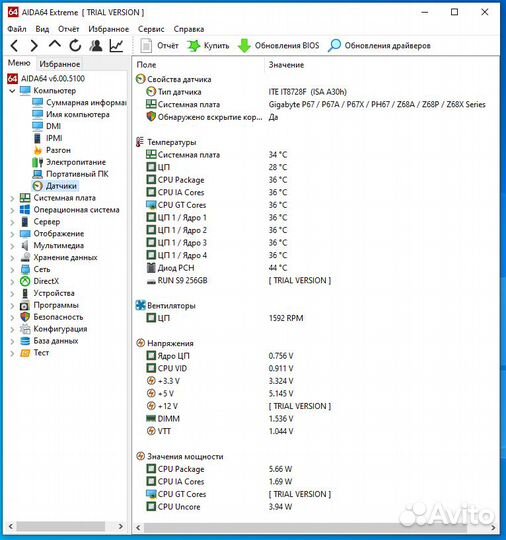Open the user icon in the toolbar
This screenshot has height=540, width=506.
[x=96, y=45]
